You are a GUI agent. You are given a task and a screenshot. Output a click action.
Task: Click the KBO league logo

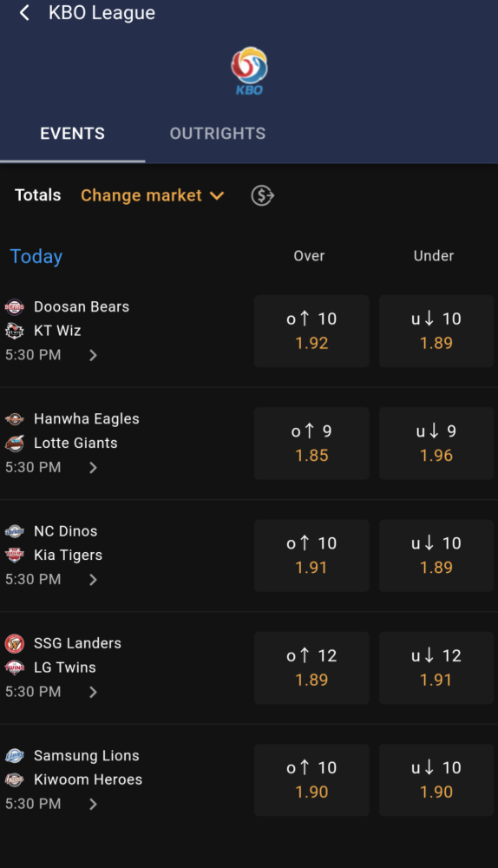pyautogui.click(x=249, y=71)
